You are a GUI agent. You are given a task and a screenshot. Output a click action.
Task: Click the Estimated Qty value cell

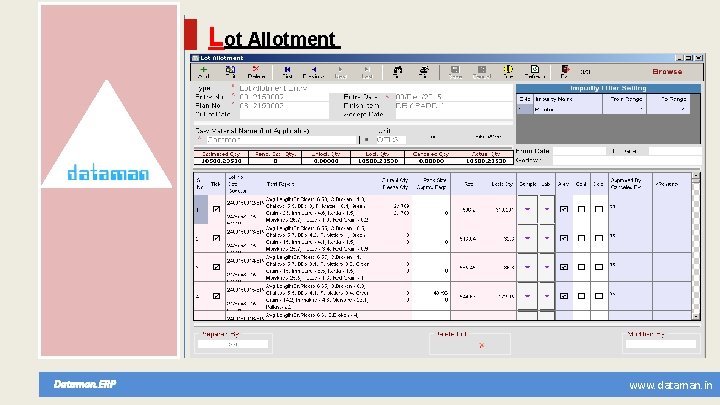(x=221, y=161)
